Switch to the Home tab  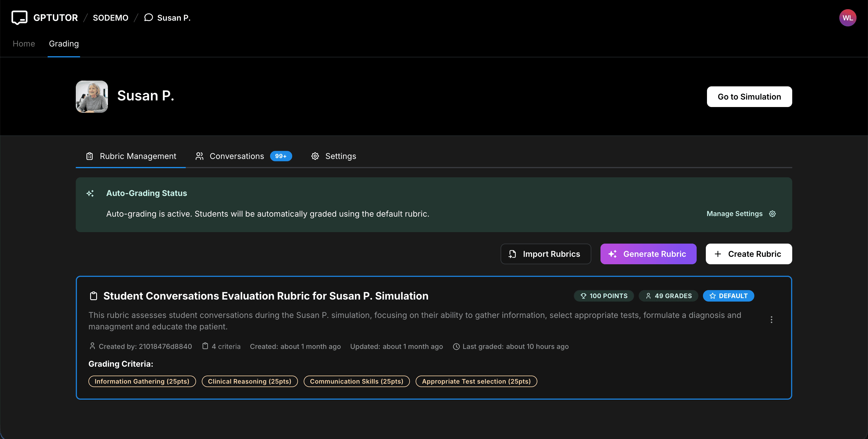click(24, 43)
